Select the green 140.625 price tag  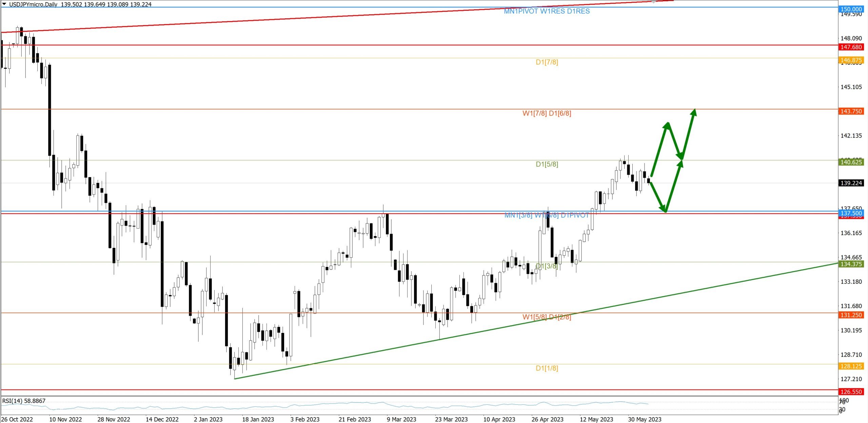pos(851,162)
